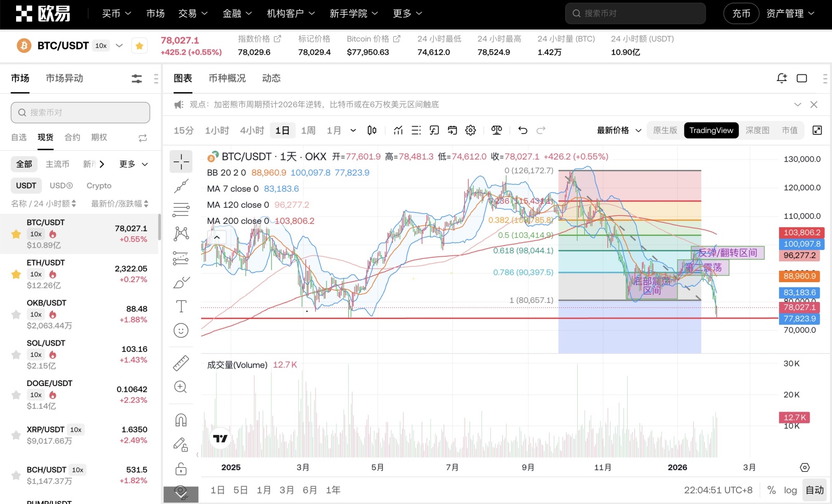Expand the 机构客户 top menu
Screen dimensions: 832x504
291,14
